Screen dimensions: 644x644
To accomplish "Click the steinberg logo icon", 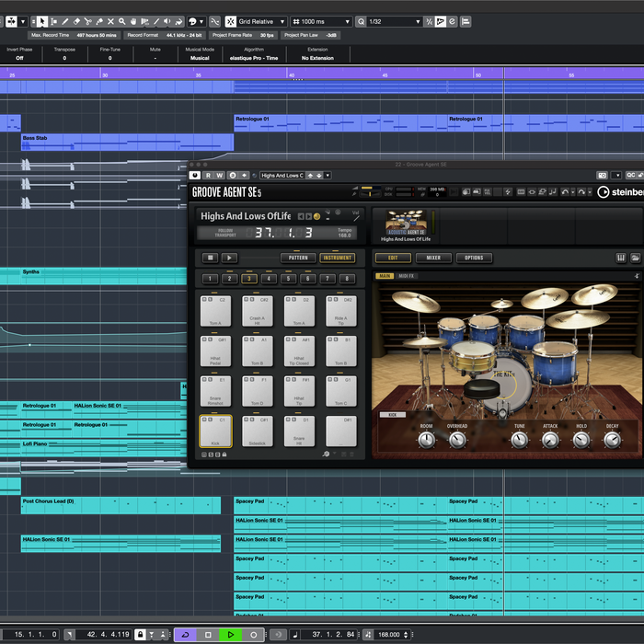I will click(603, 191).
